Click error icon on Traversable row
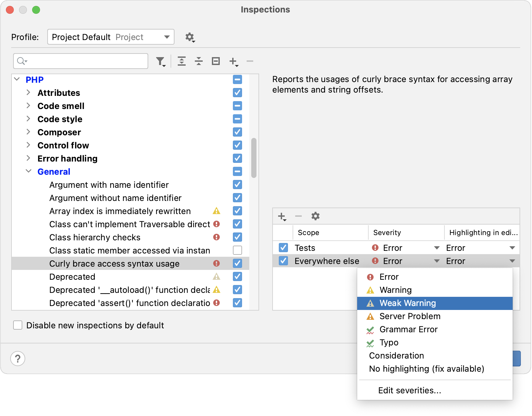Viewport: 532px width, 416px height. coord(216,224)
